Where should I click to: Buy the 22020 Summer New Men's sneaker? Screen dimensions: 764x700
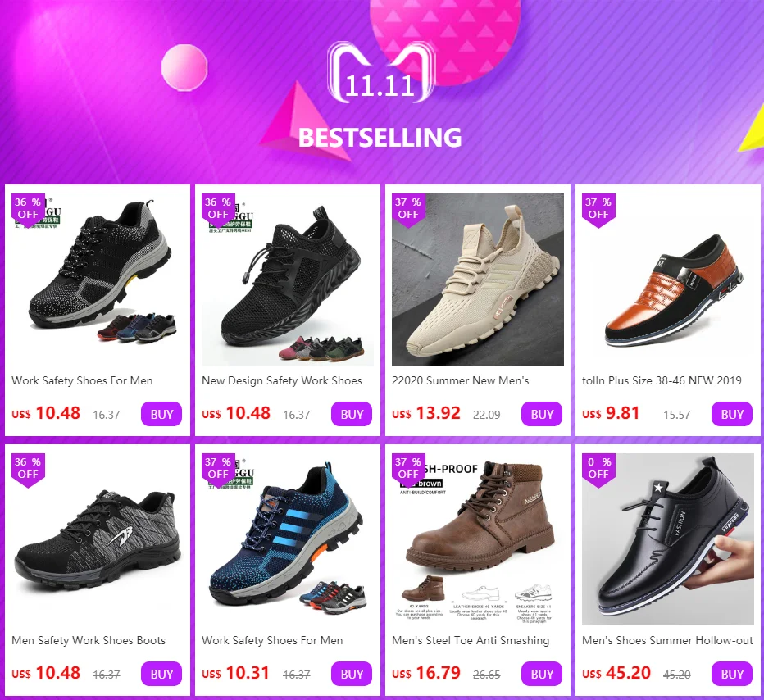pyautogui.click(x=542, y=414)
